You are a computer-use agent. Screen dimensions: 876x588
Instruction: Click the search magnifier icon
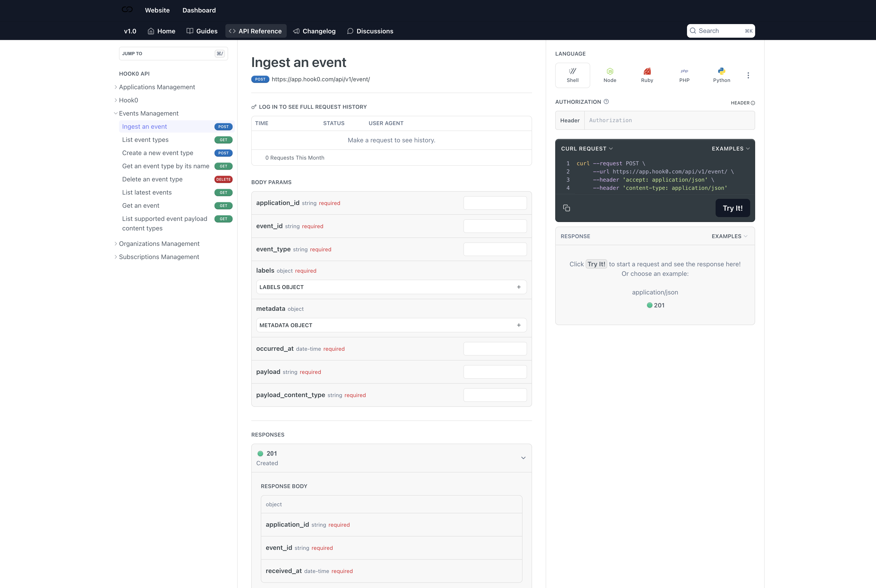coord(693,31)
